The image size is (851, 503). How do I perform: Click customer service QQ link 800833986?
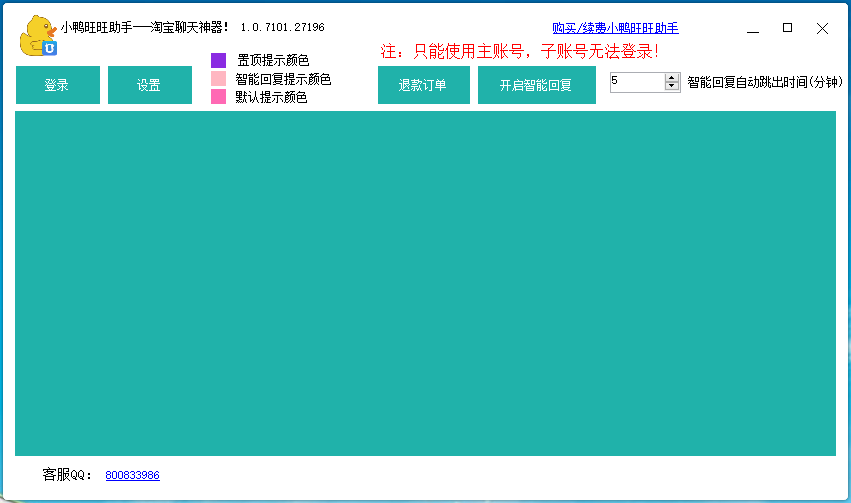132,475
